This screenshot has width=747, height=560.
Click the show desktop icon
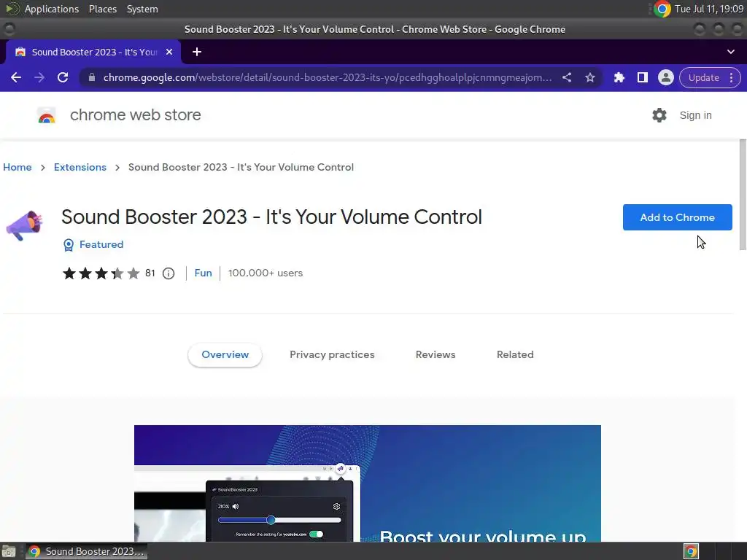coord(9,551)
